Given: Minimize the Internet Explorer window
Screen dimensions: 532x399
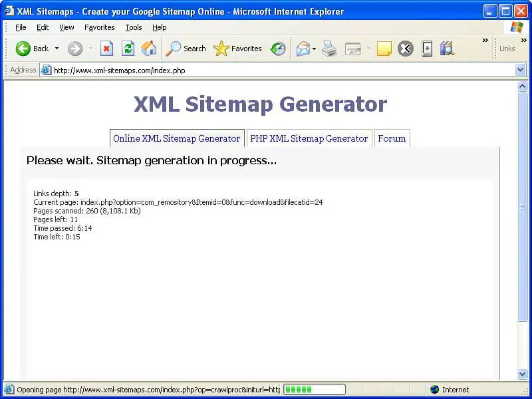Looking at the screenshot, I should coord(489,11).
